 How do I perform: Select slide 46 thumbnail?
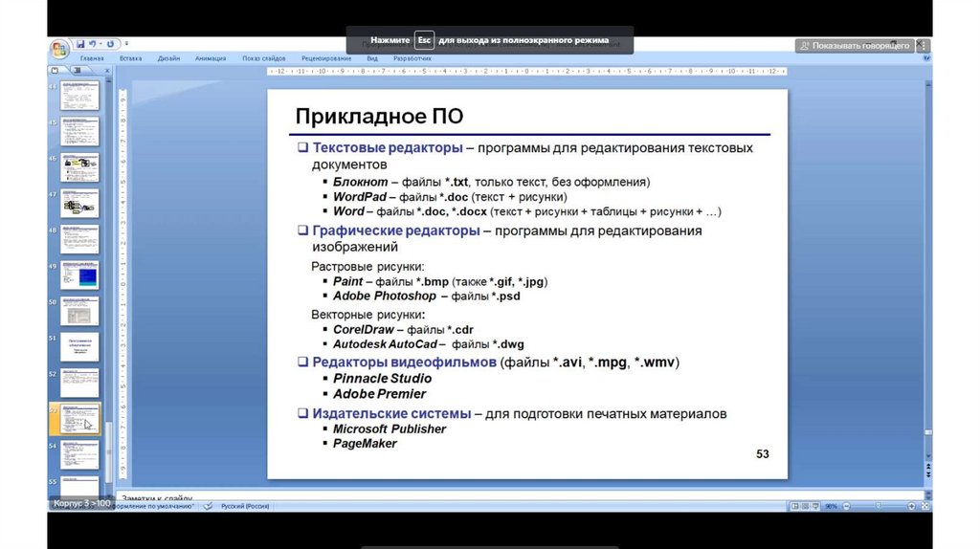79,167
